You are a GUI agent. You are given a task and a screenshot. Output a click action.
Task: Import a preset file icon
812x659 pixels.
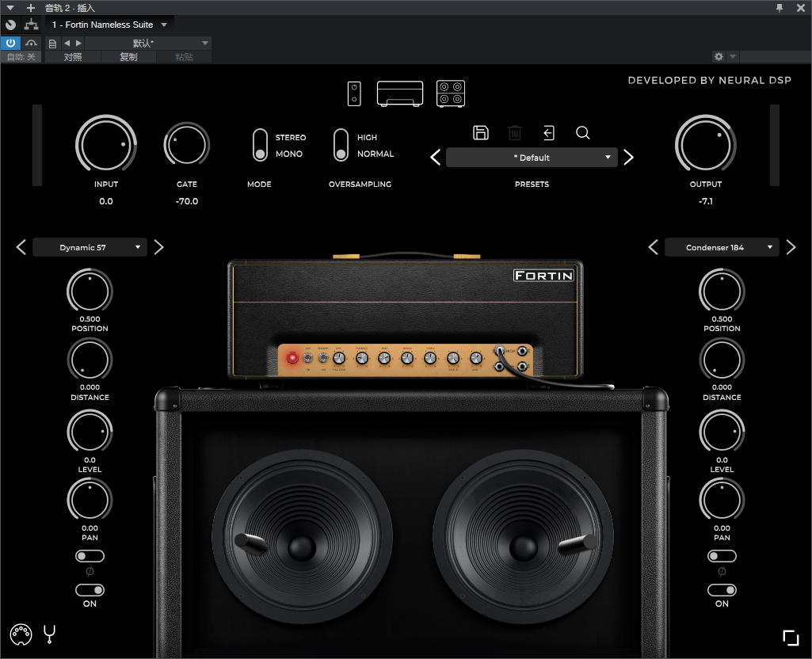click(x=549, y=132)
